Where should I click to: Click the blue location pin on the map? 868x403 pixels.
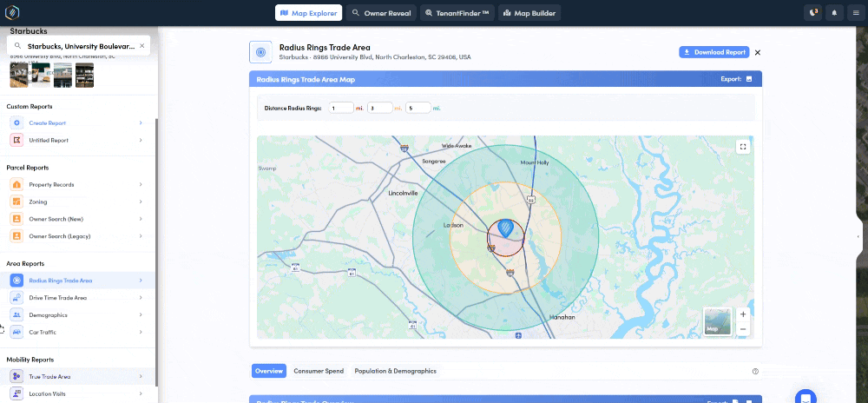pos(505,228)
